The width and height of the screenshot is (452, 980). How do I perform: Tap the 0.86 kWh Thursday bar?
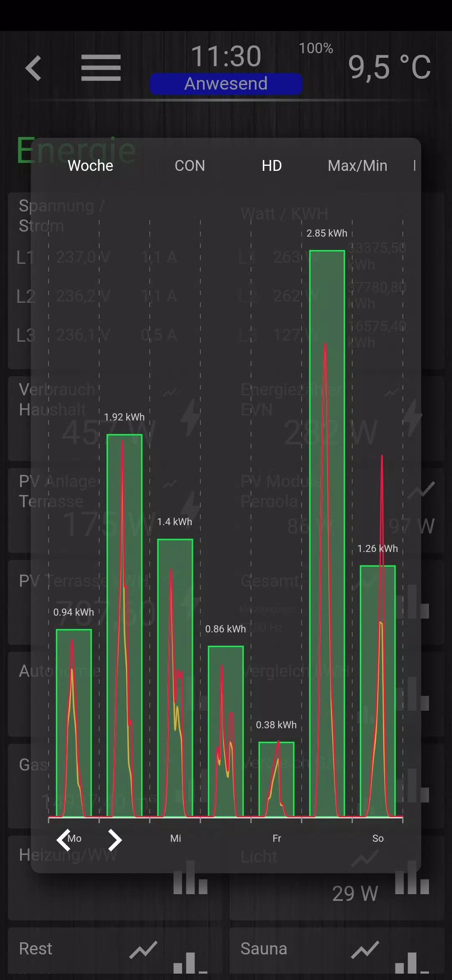point(226,731)
